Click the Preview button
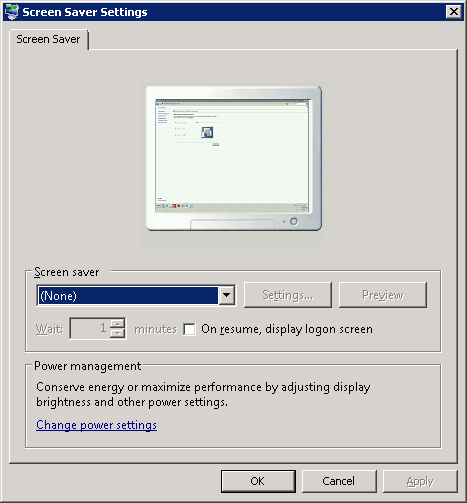The image size is (467, 503). [x=383, y=295]
